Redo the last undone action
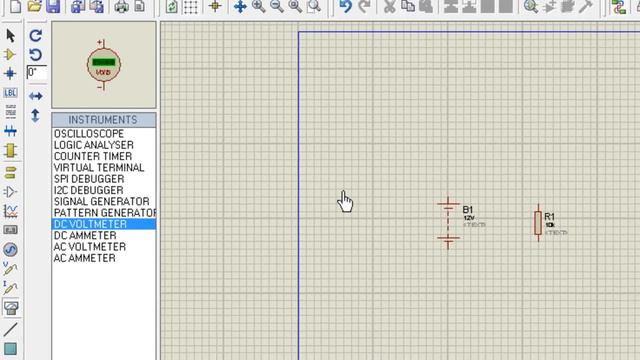This screenshot has width=640, height=360. [x=364, y=6]
